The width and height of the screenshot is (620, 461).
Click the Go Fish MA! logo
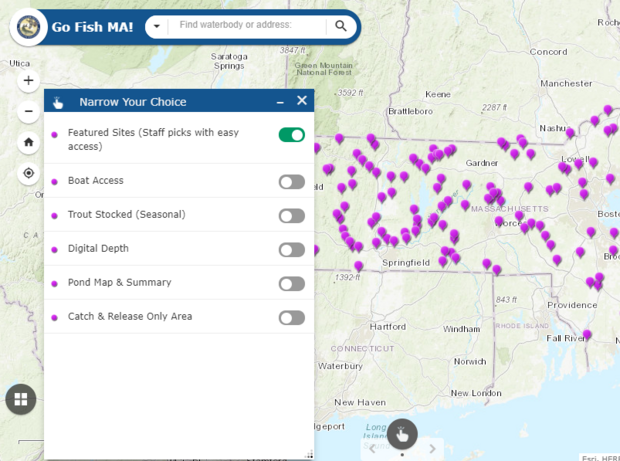(26, 26)
